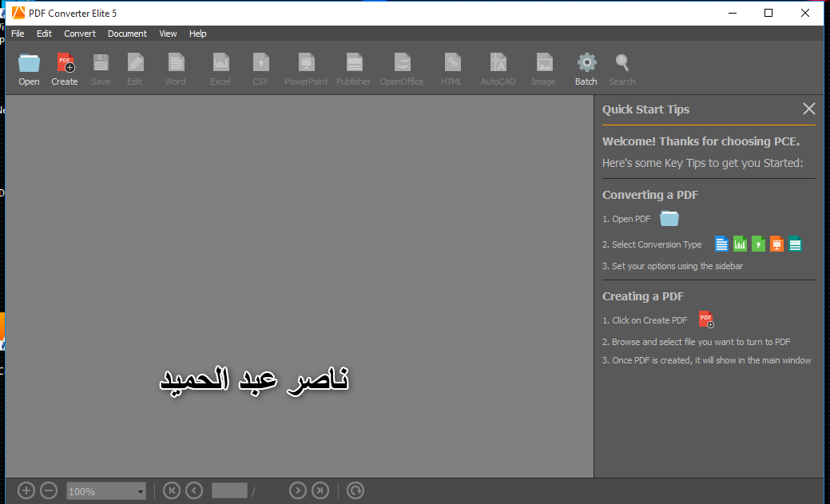Click the orange PowerPoint icon in tips panel
The width and height of the screenshot is (830, 504).
pos(776,244)
